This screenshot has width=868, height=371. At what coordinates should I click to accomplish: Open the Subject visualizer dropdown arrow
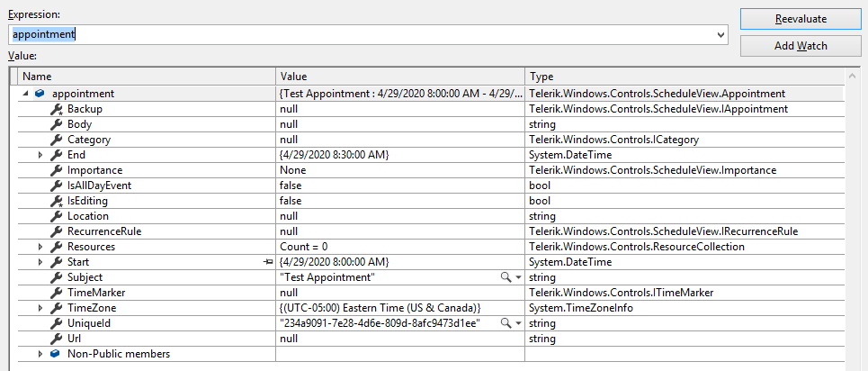pyautogui.click(x=518, y=277)
